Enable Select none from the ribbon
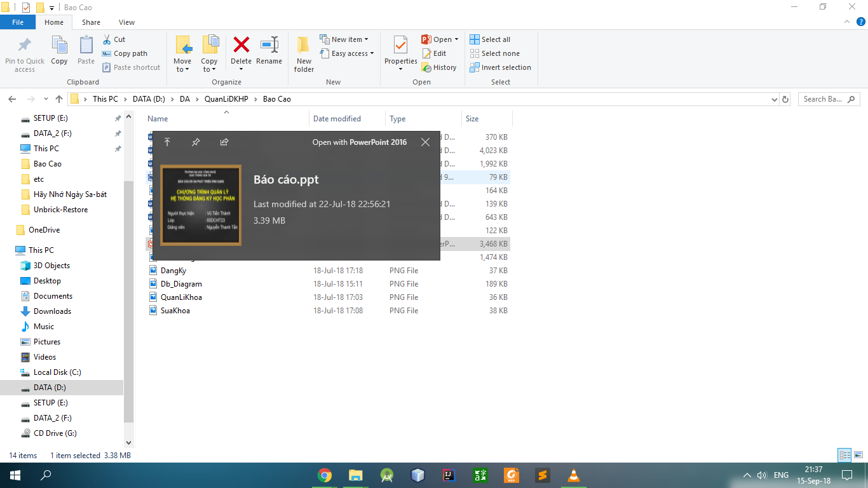Viewport: 868px width, 488px height. (x=495, y=53)
